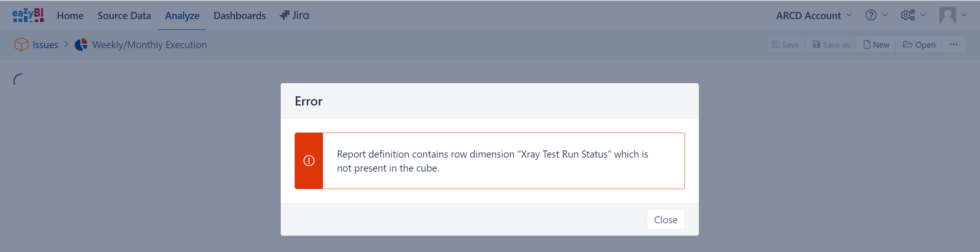Click the Save report button

click(x=786, y=45)
